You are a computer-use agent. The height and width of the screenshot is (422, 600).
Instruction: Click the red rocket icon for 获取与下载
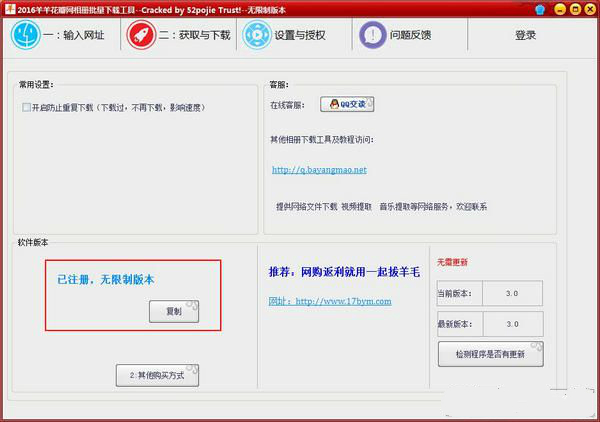141,35
